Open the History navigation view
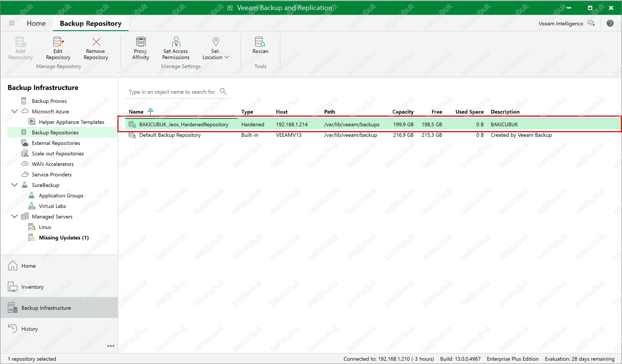The height and width of the screenshot is (364, 622). [x=30, y=329]
